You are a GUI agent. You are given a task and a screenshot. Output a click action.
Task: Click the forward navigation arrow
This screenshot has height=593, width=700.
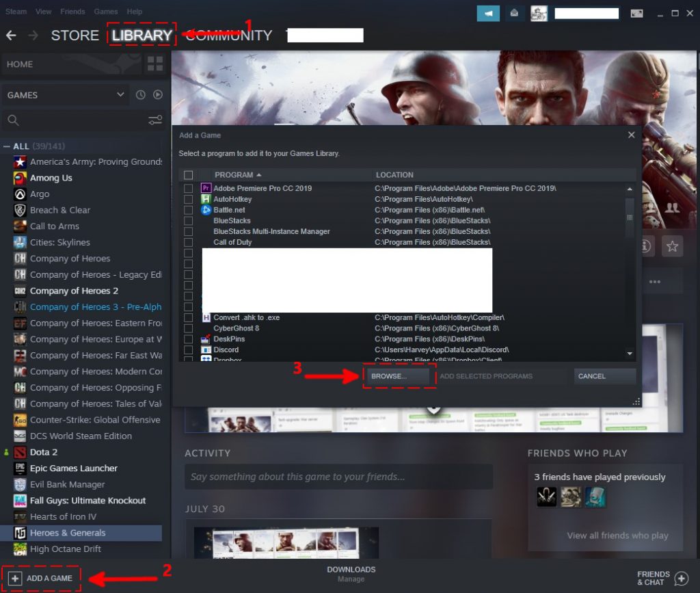coord(33,36)
